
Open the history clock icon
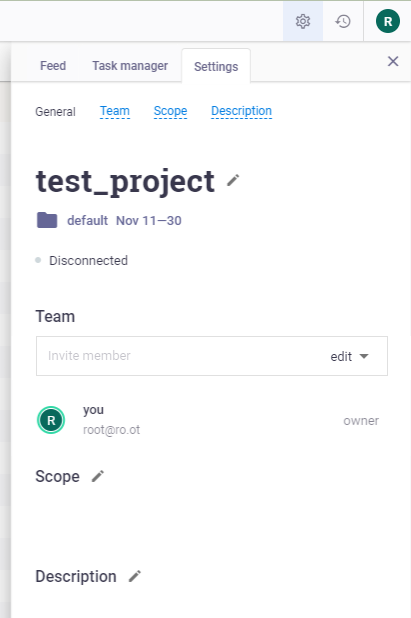point(343,21)
